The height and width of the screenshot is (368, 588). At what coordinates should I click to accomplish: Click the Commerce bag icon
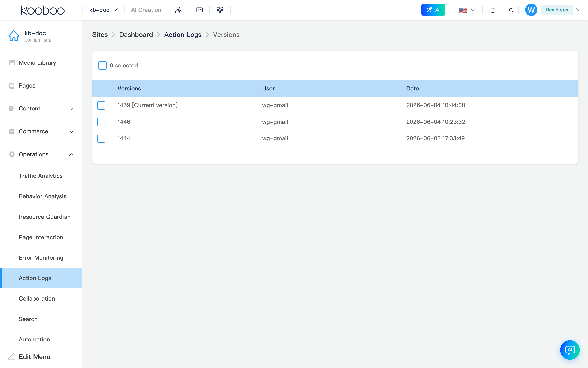[x=12, y=131]
